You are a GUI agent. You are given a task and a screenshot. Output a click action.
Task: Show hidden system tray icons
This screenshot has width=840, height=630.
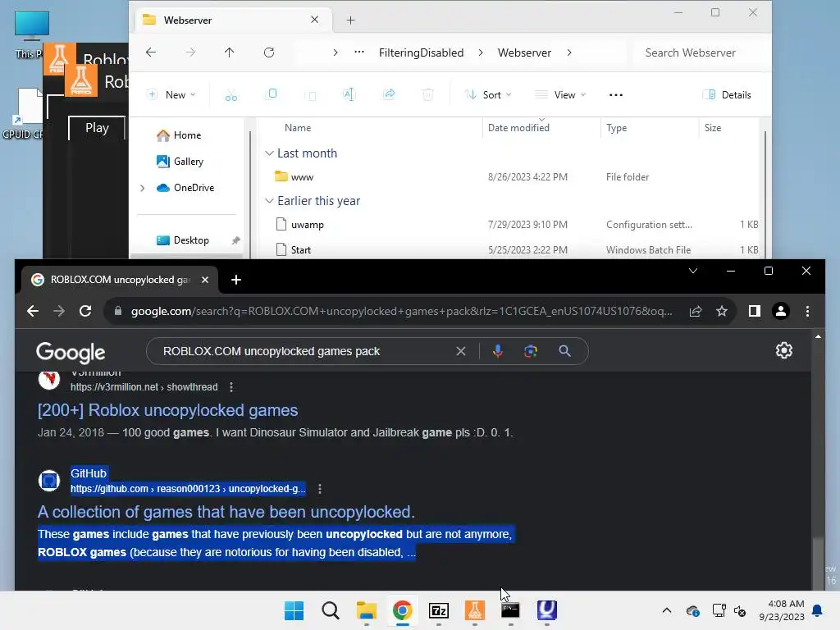click(x=666, y=610)
